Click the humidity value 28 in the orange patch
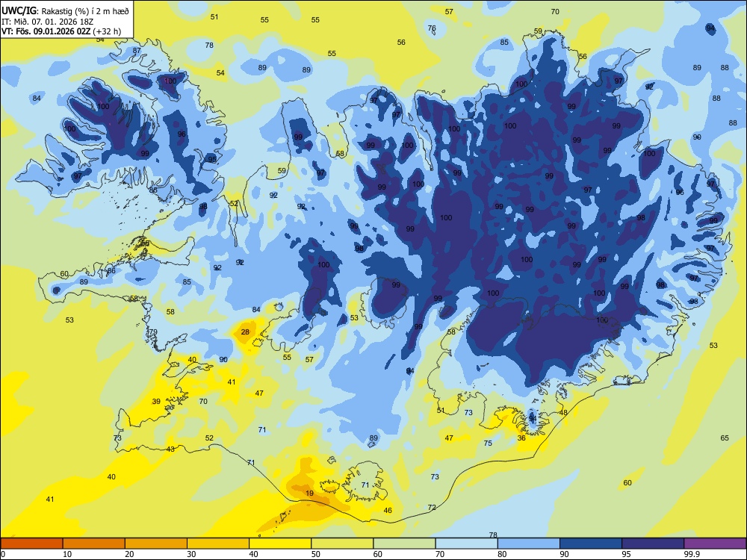The height and width of the screenshot is (560, 747). (x=245, y=332)
